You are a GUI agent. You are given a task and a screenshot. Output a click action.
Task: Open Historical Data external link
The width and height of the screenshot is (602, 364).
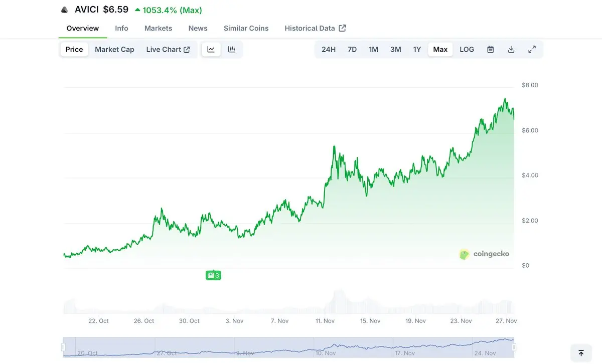pyautogui.click(x=315, y=28)
